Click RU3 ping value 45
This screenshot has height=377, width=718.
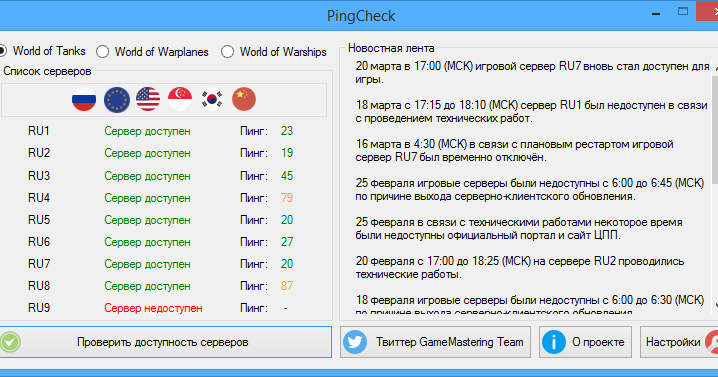(287, 176)
